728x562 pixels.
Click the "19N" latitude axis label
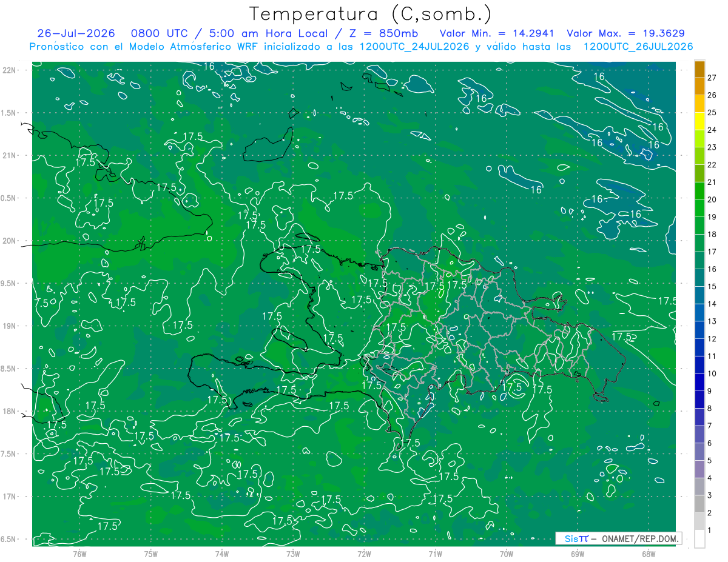click(x=10, y=326)
